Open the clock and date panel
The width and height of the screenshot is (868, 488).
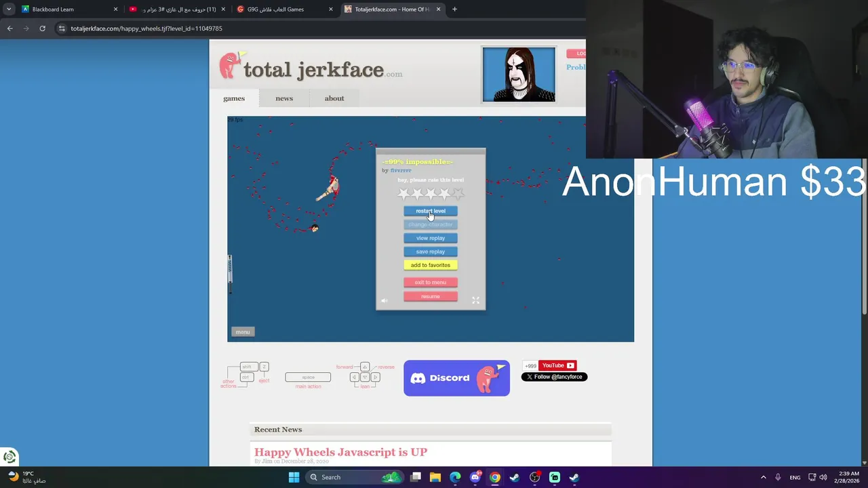[848, 477]
